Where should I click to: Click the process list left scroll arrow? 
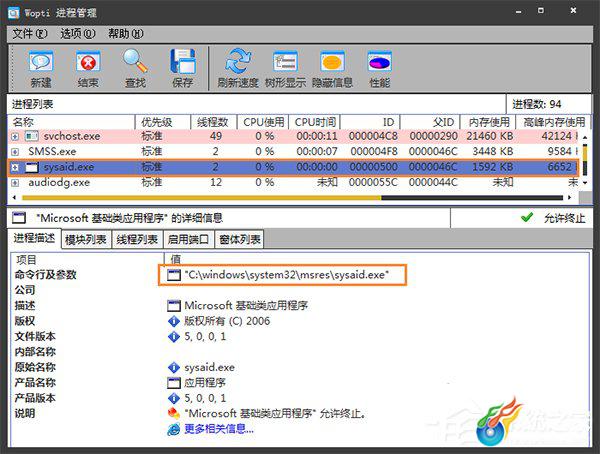15,198
